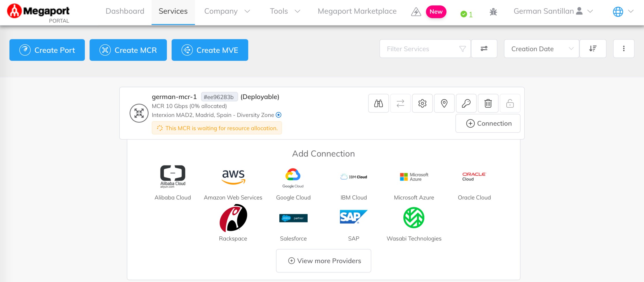Click the funnel filter icon
The width and height of the screenshot is (644, 282).
(463, 49)
